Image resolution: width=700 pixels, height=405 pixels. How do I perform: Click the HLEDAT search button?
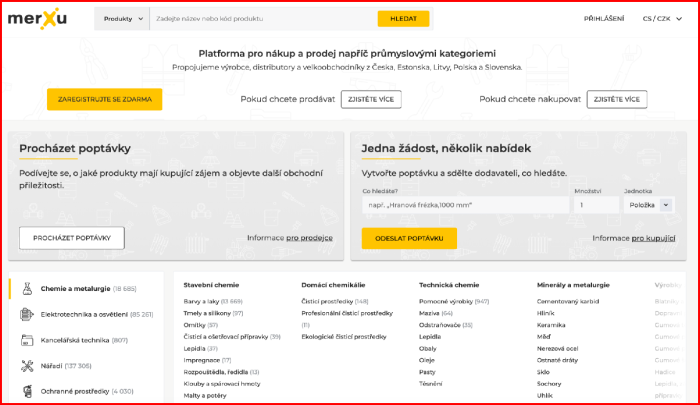(x=404, y=19)
